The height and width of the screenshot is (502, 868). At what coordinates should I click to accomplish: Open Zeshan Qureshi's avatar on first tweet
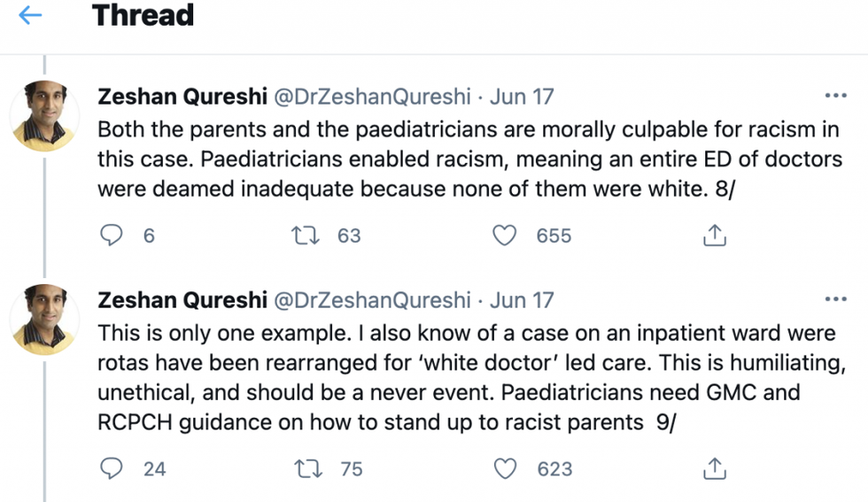tap(44, 116)
